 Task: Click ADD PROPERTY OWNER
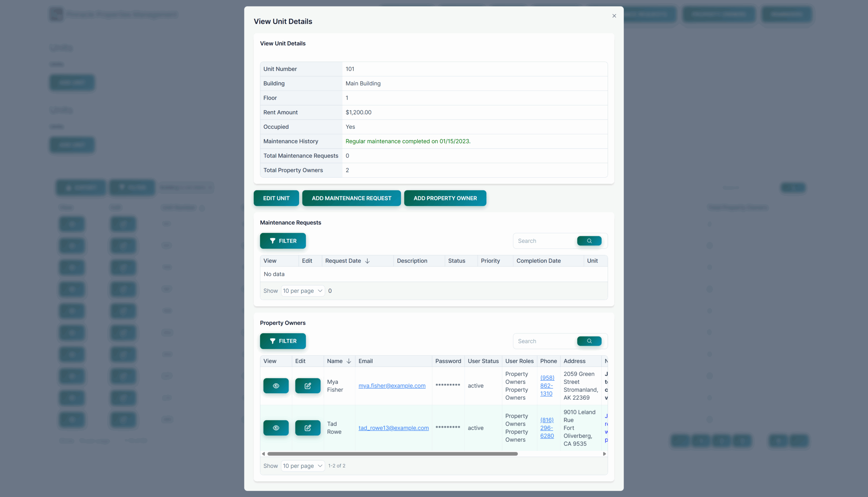445,198
